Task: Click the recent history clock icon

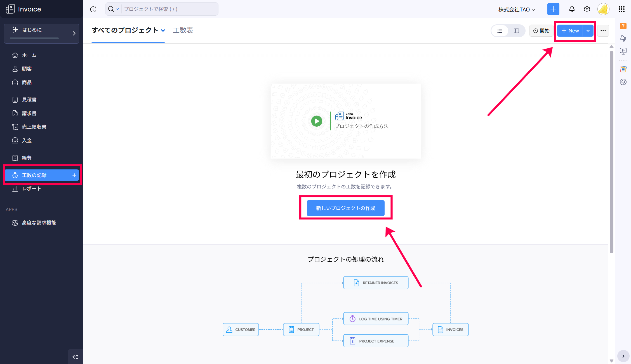Action: [x=93, y=9]
